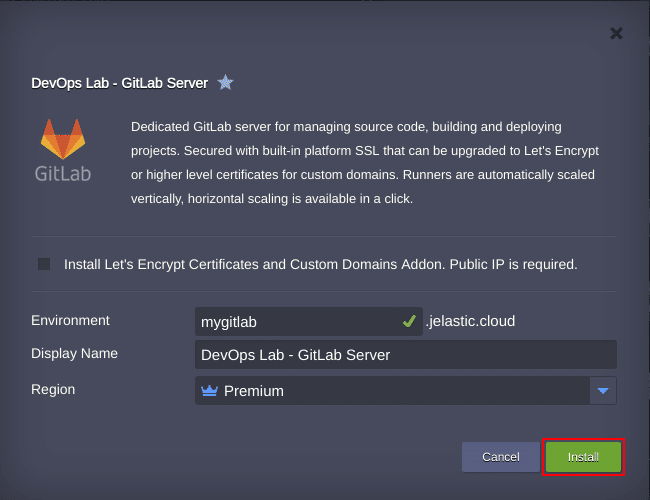The width and height of the screenshot is (650, 500).
Task: Click the DevOps Lab - GitLab Server heading
Action: tap(119, 83)
